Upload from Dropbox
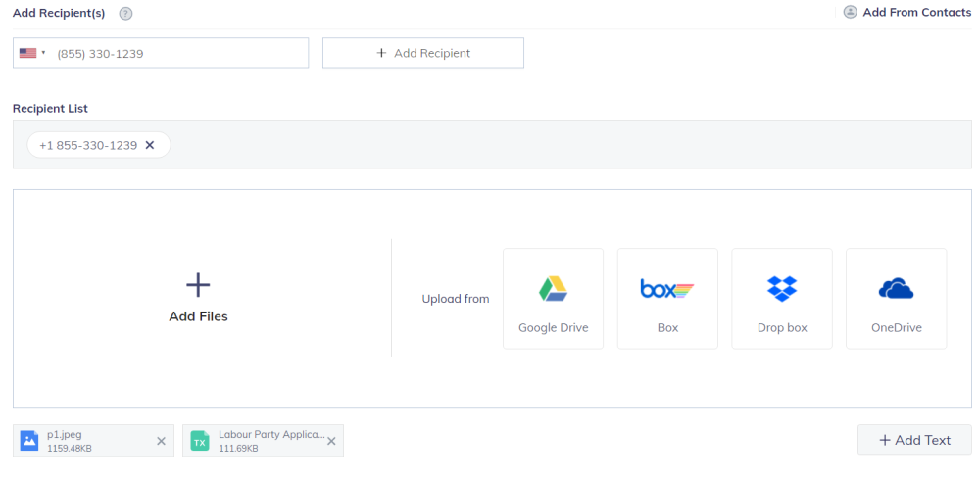 pos(782,299)
